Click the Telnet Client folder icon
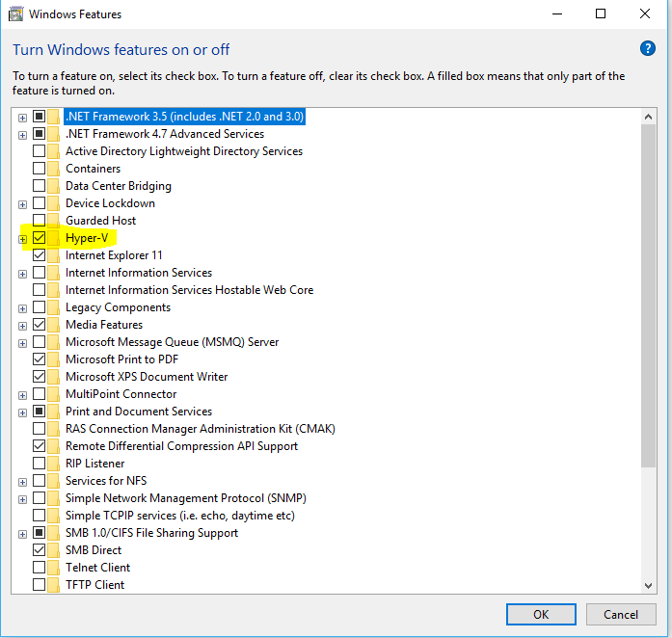 [54, 568]
